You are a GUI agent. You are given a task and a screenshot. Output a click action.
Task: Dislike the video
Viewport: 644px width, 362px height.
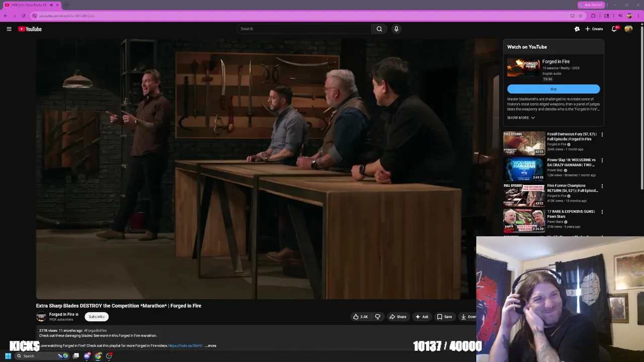[x=377, y=317]
